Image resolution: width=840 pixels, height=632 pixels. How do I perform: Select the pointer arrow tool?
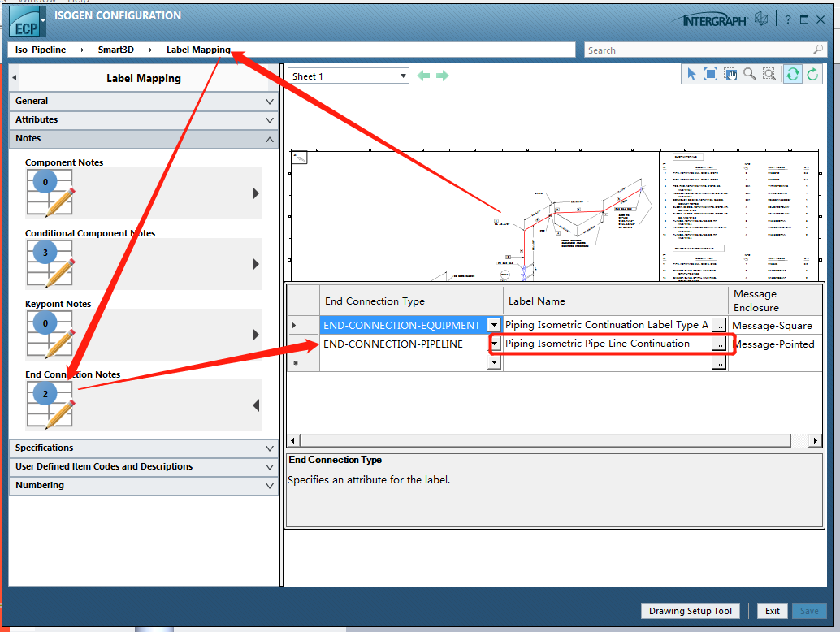pyautogui.click(x=691, y=74)
